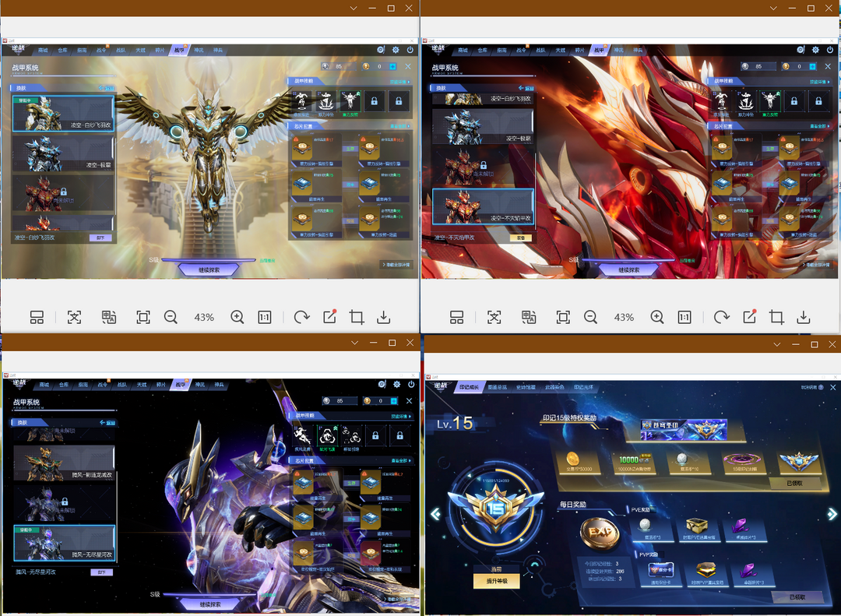Expand the title bar chevron of top-left window
This screenshot has width=841, height=616.
pyautogui.click(x=354, y=8)
